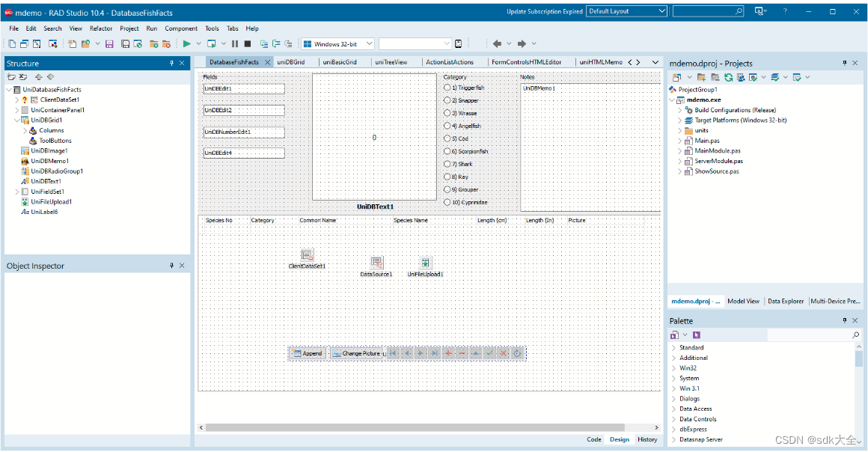Open the Data Explorer tab

tap(786, 302)
